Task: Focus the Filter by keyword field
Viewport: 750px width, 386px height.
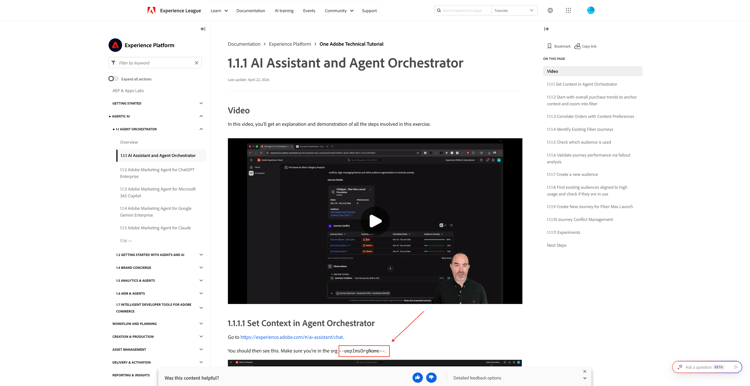Action: click(155, 63)
